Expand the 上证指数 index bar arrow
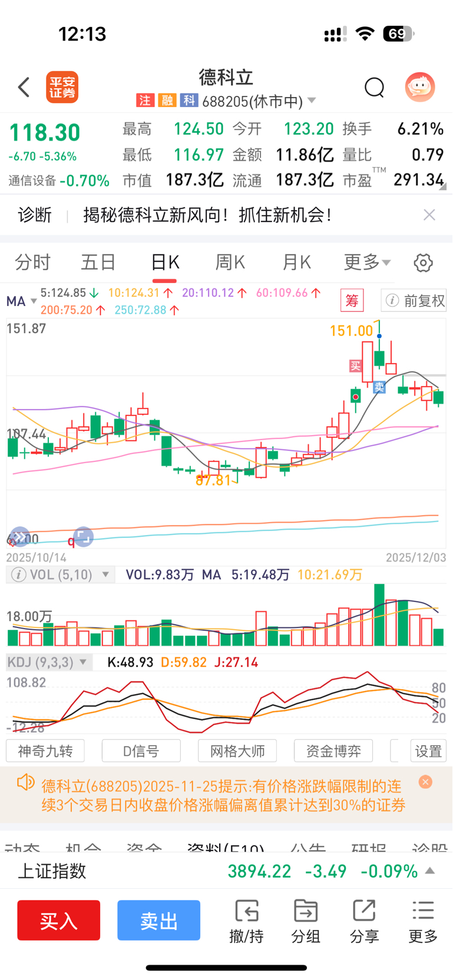The image size is (453, 980). [x=430, y=871]
